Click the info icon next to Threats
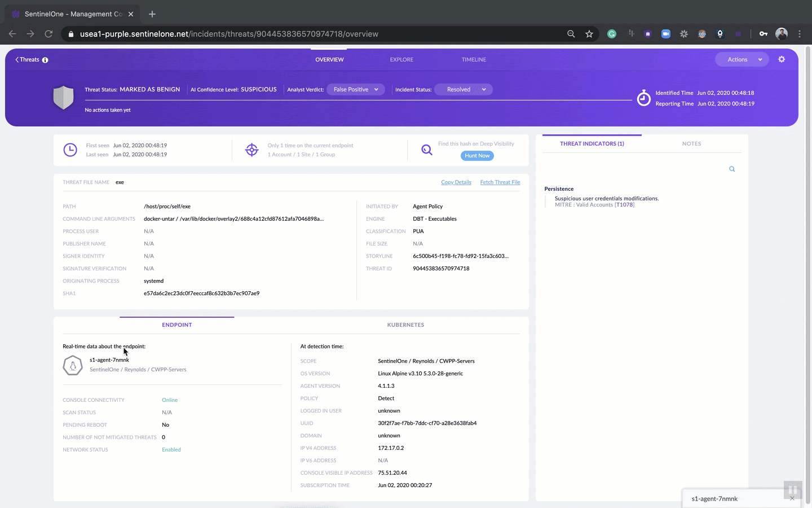This screenshot has height=508, width=812. click(x=45, y=60)
